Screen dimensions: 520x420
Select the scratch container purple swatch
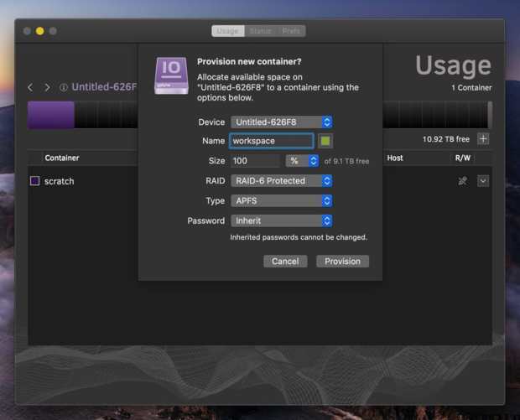click(35, 181)
